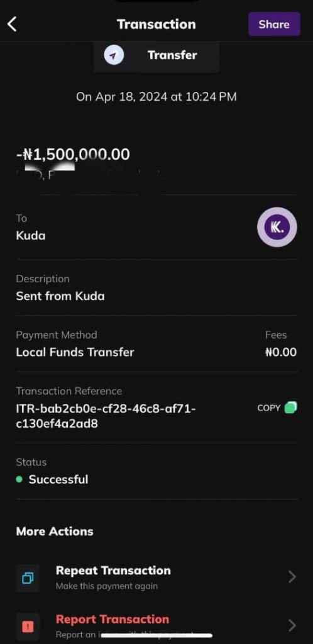Expand Report Transaction using its chevron
The image size is (313, 644).
point(292,626)
